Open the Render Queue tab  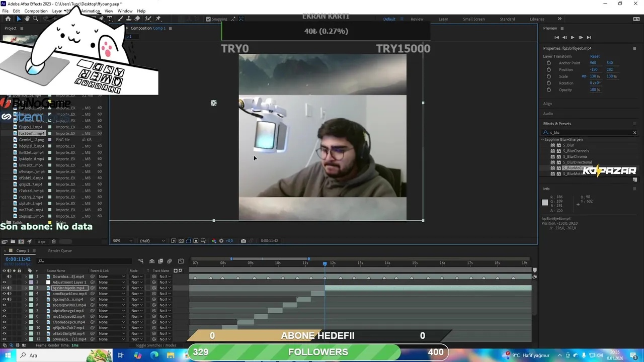(60, 251)
